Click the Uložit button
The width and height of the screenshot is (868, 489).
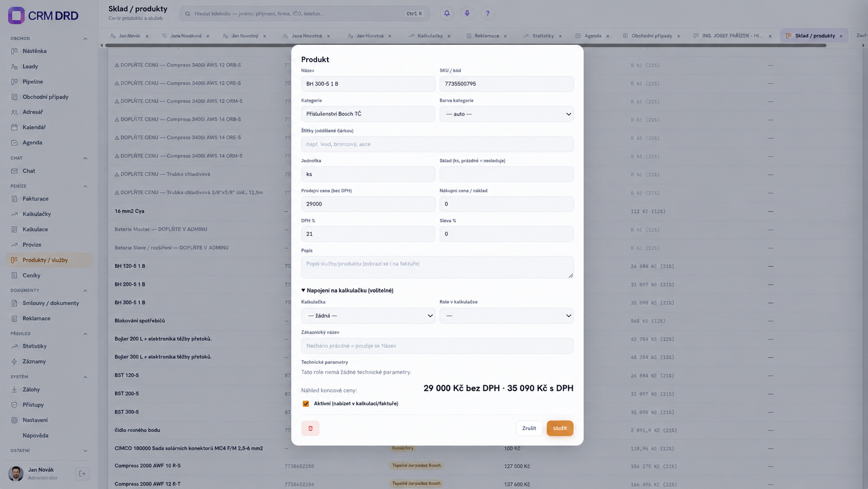tap(560, 428)
